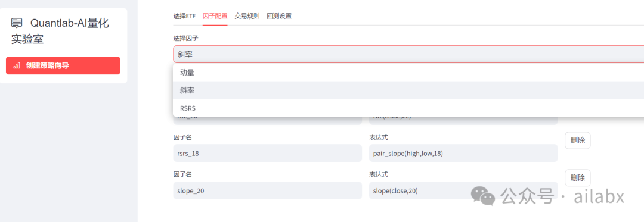644x222 pixels.
Task: Click the 因子名 label above slope_20
Action: (x=183, y=174)
